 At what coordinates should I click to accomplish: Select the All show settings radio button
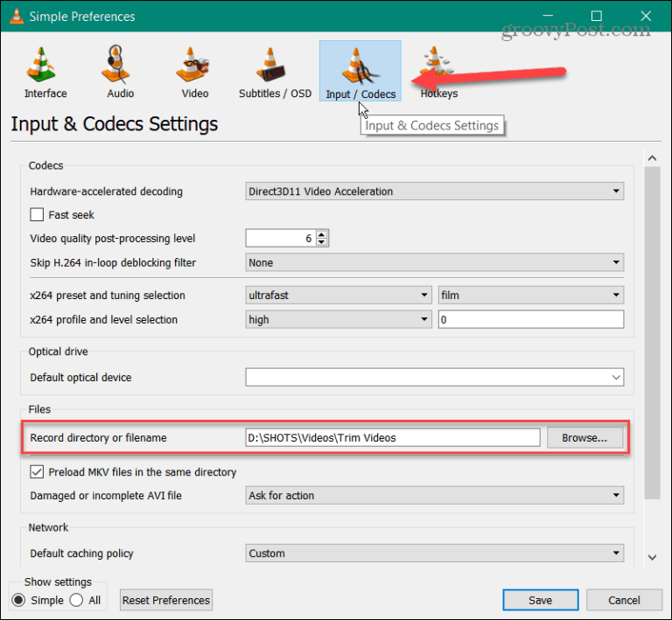[x=76, y=600]
